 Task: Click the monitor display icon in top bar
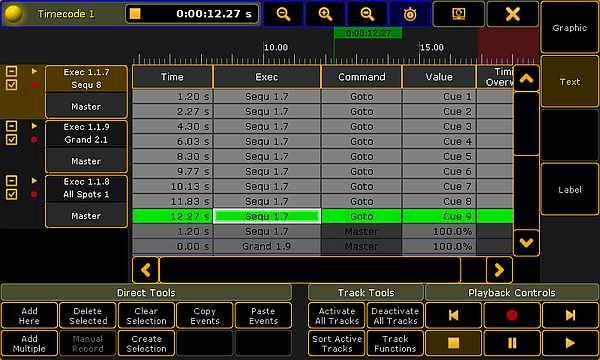[458, 14]
